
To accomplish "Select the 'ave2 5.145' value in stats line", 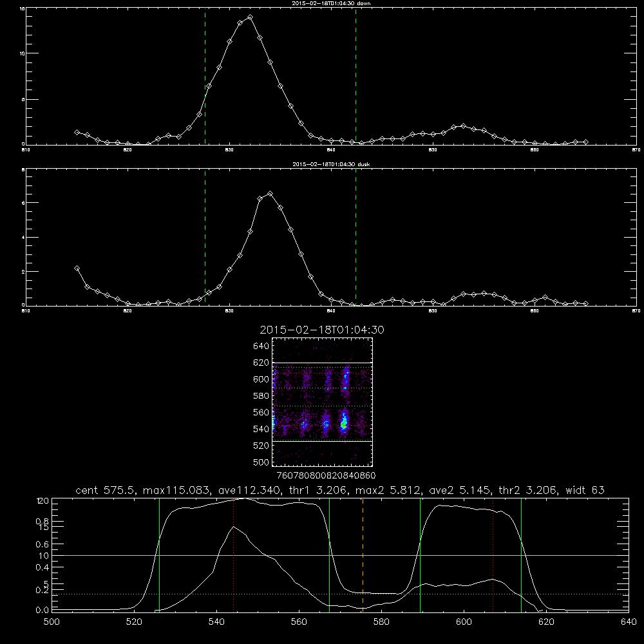I will (459, 490).
